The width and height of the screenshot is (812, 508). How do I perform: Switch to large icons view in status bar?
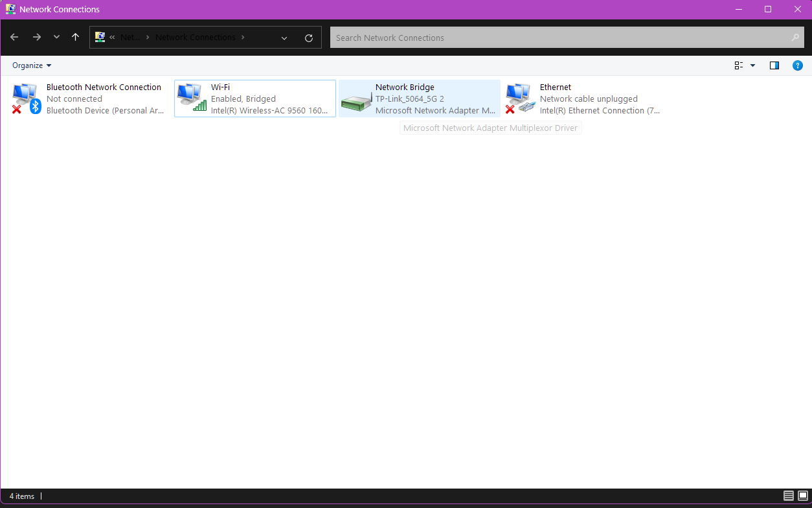point(802,496)
